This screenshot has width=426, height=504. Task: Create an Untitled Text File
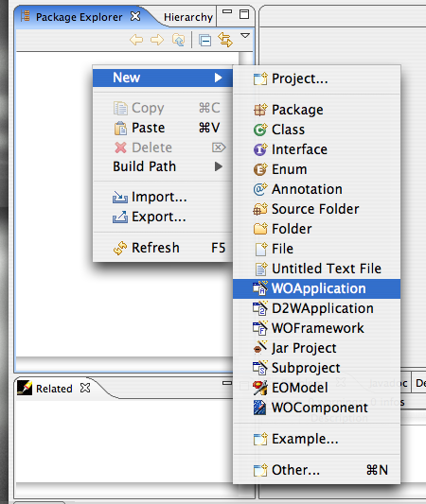(x=316, y=269)
